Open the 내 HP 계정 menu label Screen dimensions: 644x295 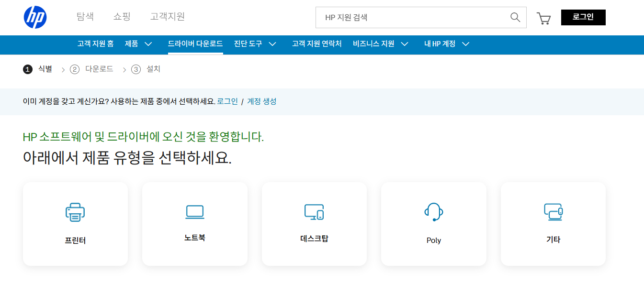[440, 44]
